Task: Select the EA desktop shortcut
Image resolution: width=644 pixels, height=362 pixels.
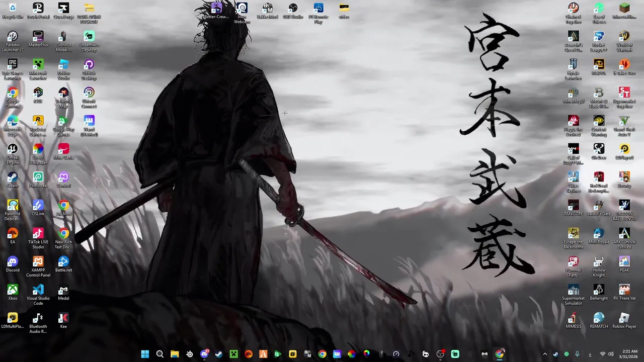Action: coord(13,236)
